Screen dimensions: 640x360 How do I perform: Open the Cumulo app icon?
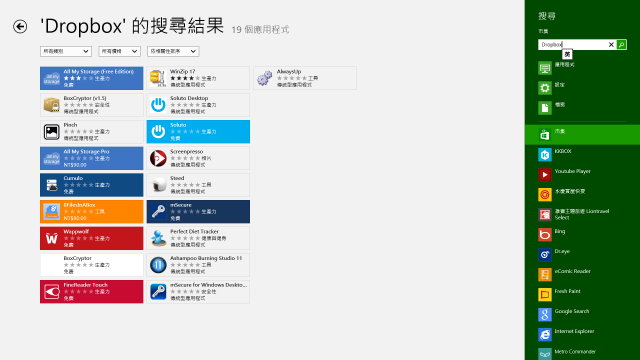click(x=51, y=185)
